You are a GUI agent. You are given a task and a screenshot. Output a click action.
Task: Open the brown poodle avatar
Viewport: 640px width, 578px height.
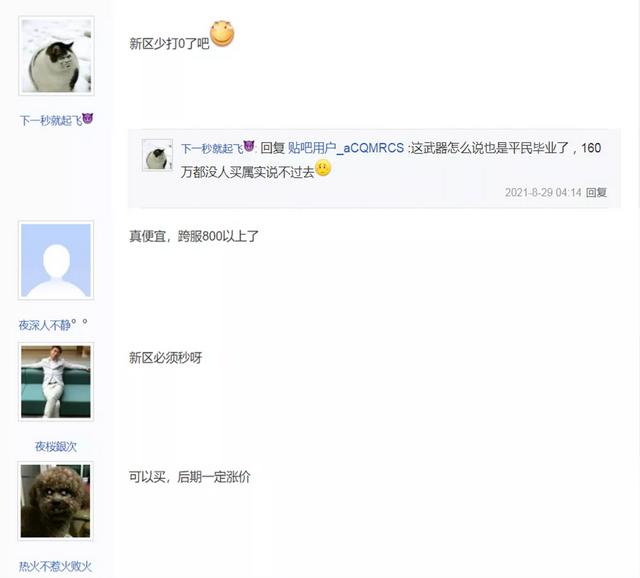[56, 501]
